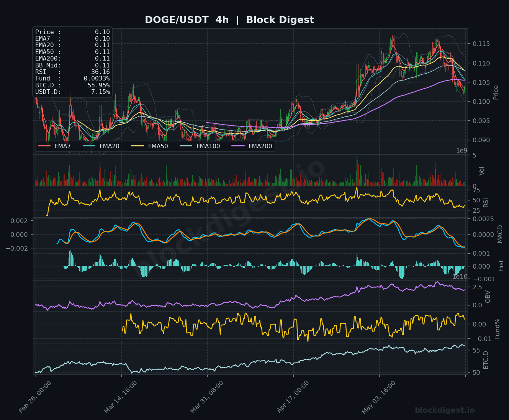Screen dimensions: 509x420
Task: Click the DOGE/USDT 4h chart title
Action: pyautogui.click(x=229, y=20)
